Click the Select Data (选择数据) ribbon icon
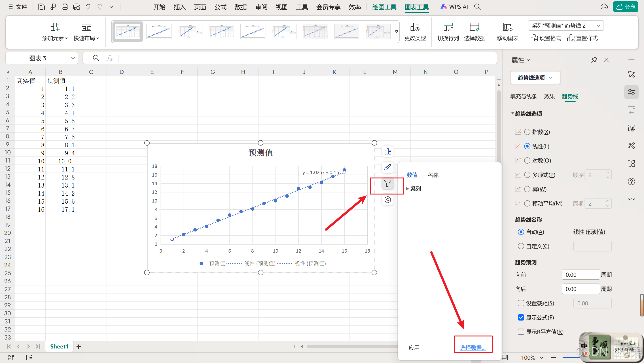Viewport: 644px width, 363px height. coord(475,27)
